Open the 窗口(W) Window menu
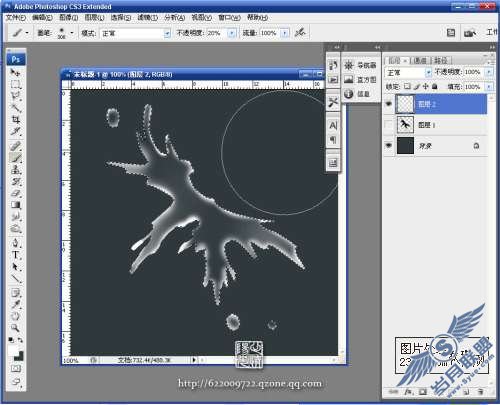 coord(229,18)
